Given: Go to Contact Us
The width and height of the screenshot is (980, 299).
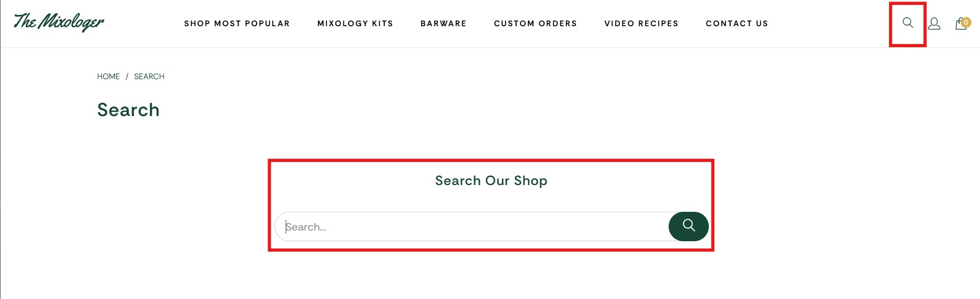Looking at the screenshot, I should tap(737, 24).
